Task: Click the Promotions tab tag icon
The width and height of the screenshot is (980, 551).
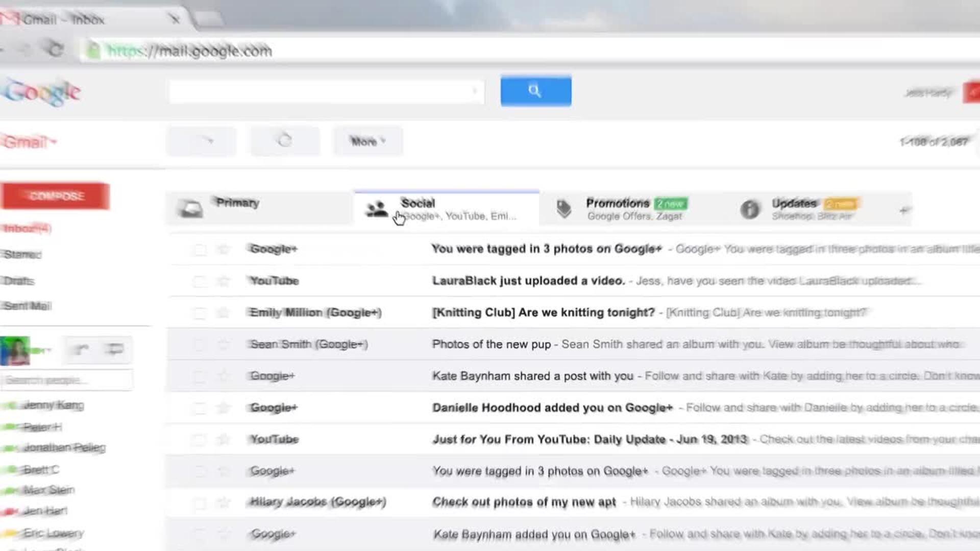Action: click(x=565, y=209)
